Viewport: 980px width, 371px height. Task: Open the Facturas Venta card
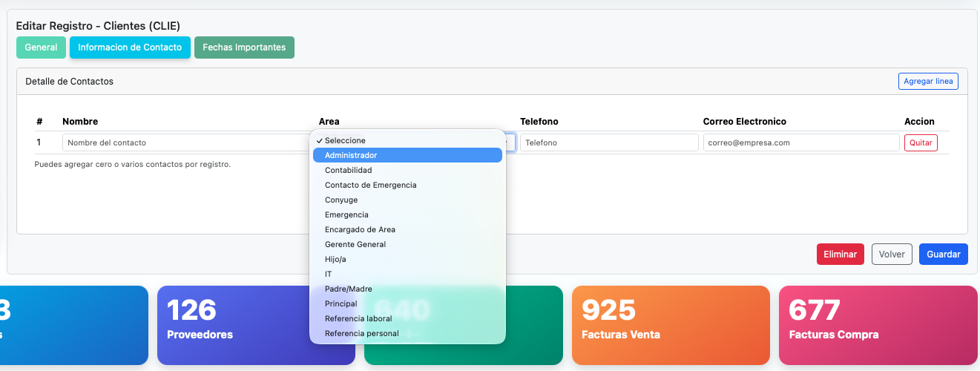tap(670, 324)
